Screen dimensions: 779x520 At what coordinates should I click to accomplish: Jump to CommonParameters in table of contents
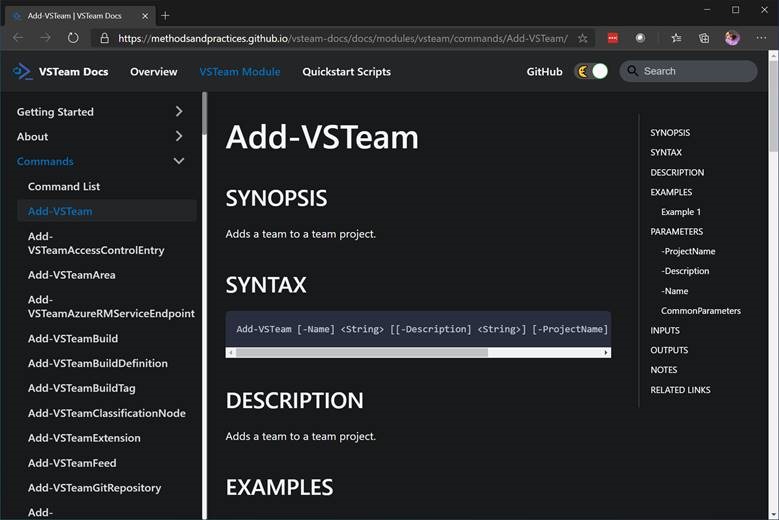(x=701, y=311)
